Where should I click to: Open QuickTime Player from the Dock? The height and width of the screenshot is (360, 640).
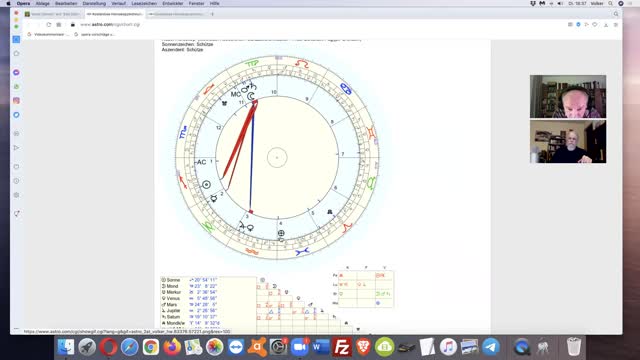[521, 347]
